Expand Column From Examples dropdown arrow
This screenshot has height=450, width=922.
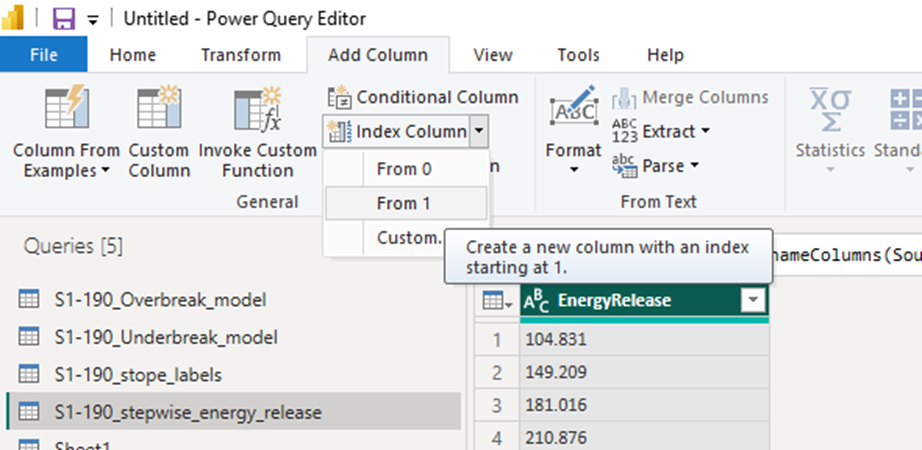pyautogui.click(x=105, y=171)
